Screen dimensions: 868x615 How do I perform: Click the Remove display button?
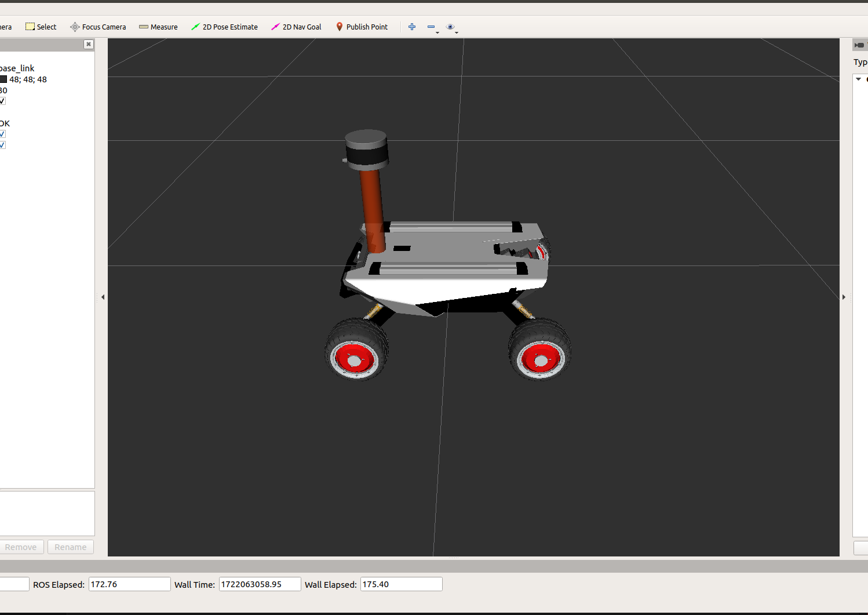(x=21, y=547)
